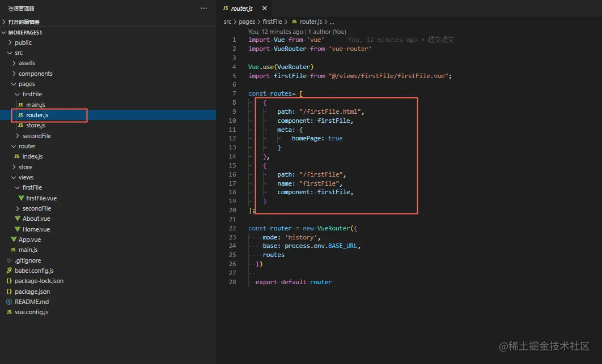Click the git blame author codelens text
The image size is (602, 364).
(x=297, y=32)
